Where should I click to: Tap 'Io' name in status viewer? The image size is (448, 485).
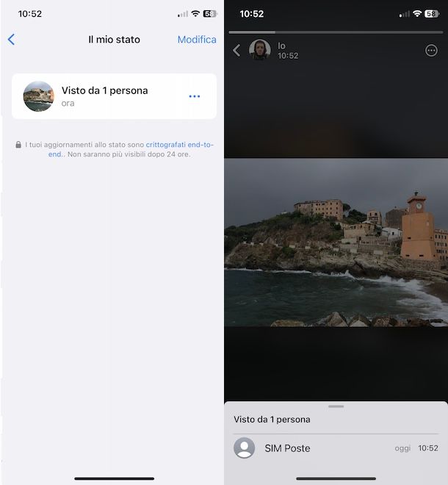point(281,46)
